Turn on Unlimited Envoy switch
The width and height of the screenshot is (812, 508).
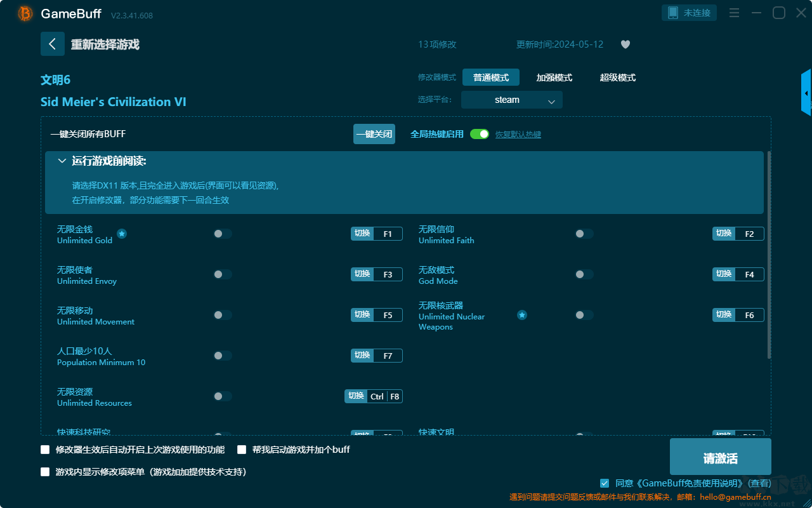pyautogui.click(x=223, y=274)
